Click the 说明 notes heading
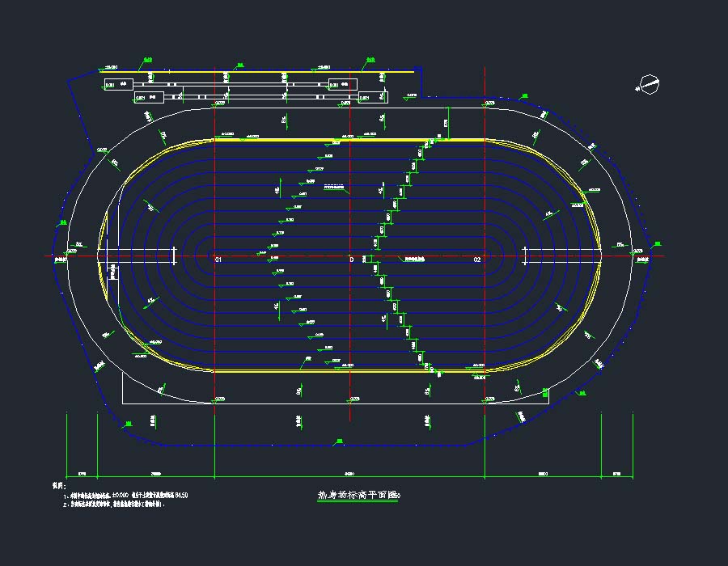The width and height of the screenshot is (728, 566). (x=59, y=486)
